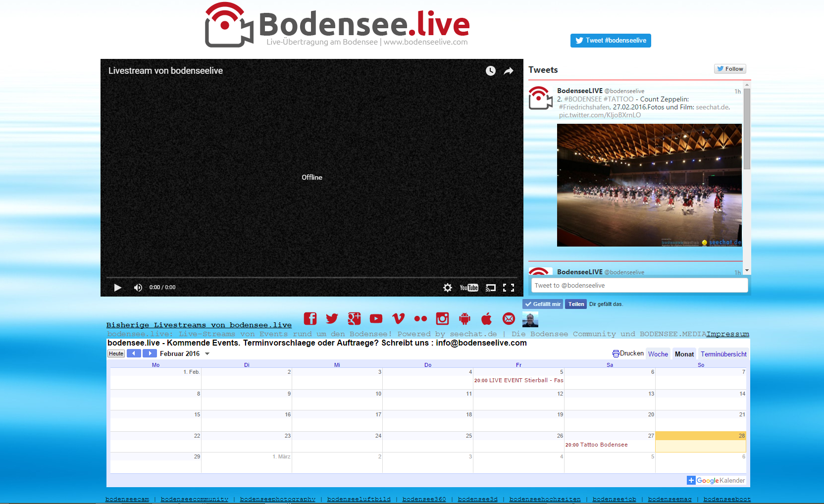Open the #Friedrichshafen hashtag in tweet

584,107
